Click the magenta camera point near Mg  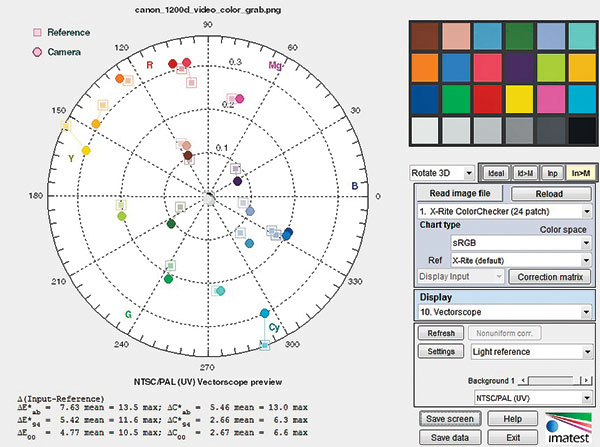click(x=240, y=99)
